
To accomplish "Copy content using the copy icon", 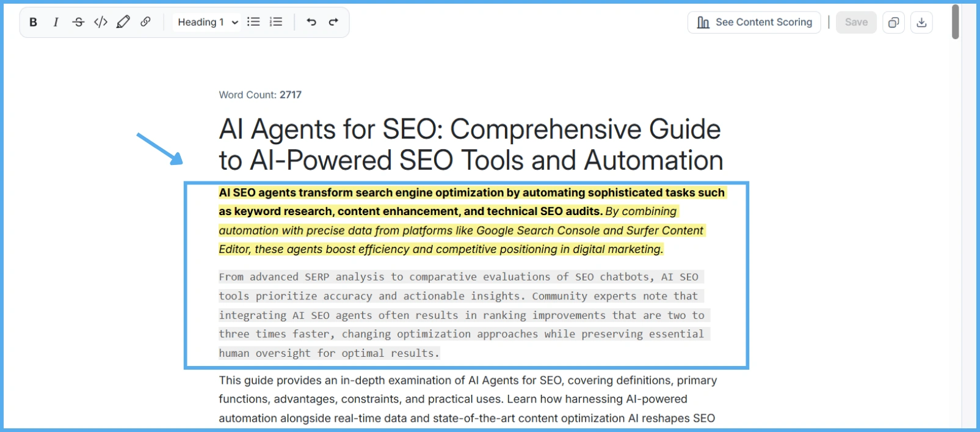I will pos(893,23).
